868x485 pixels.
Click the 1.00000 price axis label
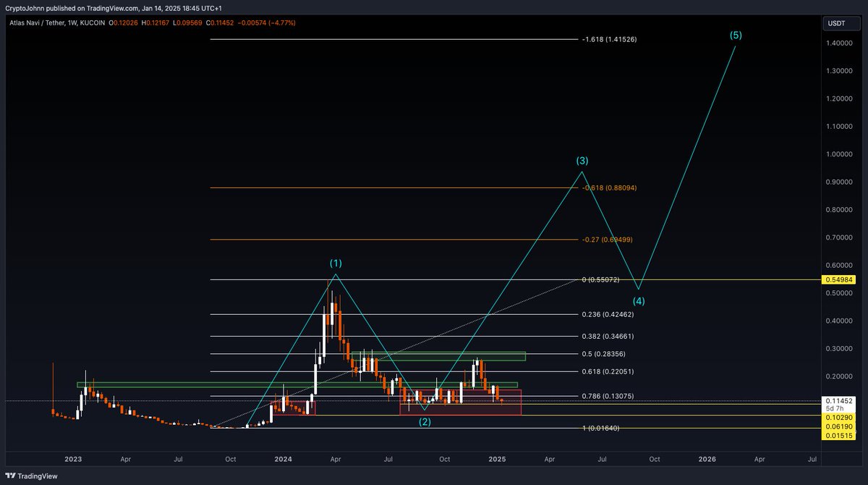pyautogui.click(x=839, y=154)
